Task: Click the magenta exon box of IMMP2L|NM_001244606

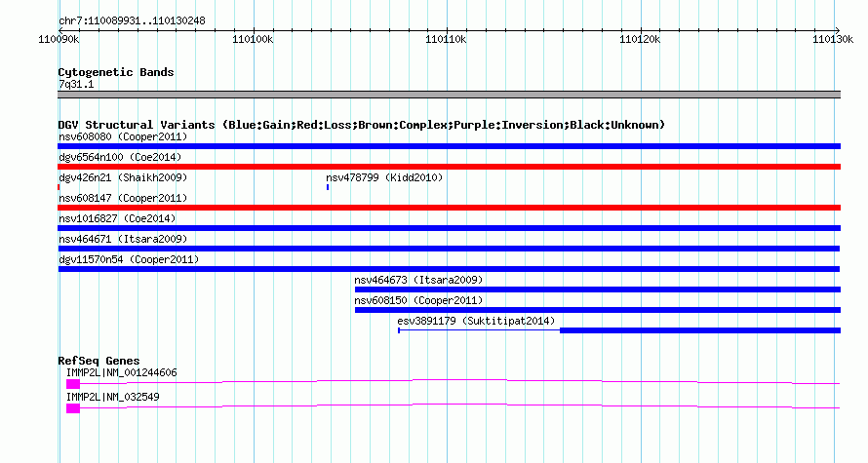Action: pos(73,384)
